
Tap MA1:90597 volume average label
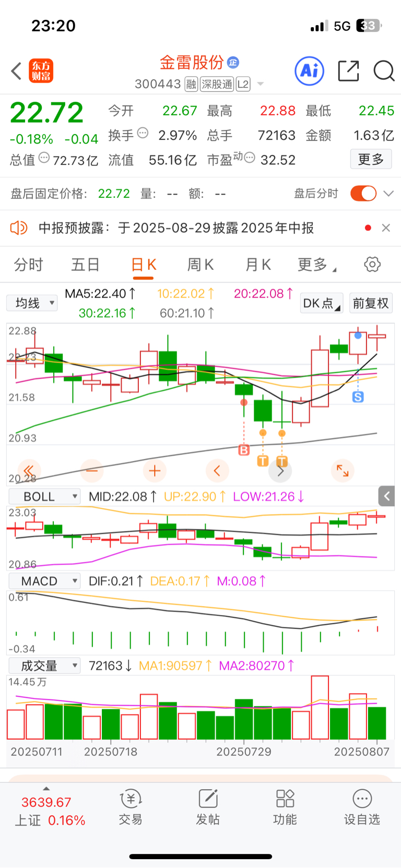tap(175, 665)
